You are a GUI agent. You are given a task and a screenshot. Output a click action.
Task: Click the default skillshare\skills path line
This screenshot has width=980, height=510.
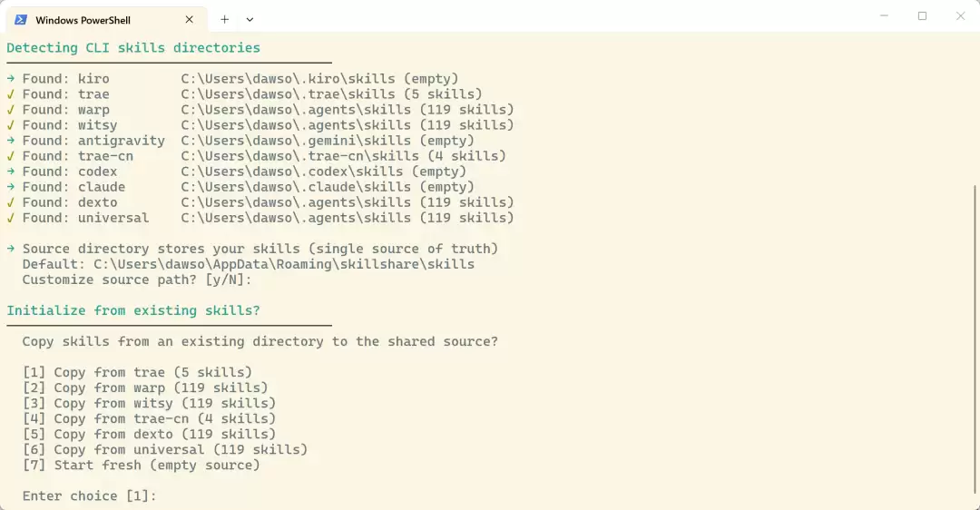click(x=248, y=264)
